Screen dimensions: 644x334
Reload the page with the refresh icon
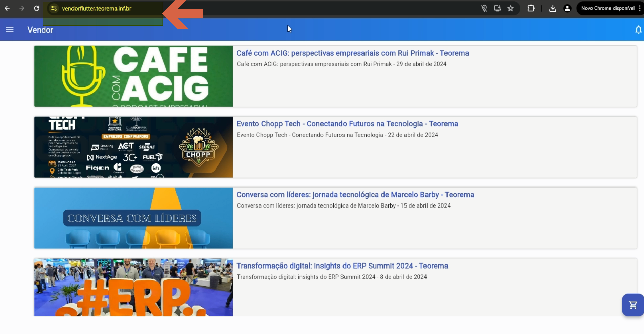pyautogui.click(x=37, y=8)
